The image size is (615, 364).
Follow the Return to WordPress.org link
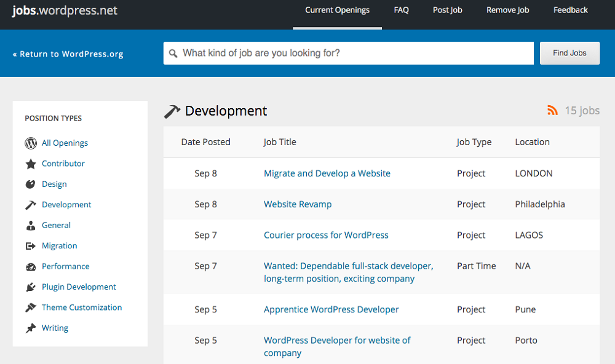coord(68,54)
